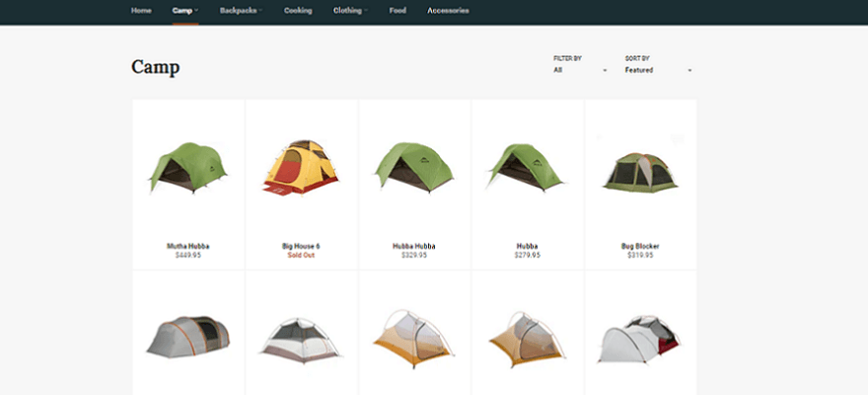Image resolution: width=868 pixels, height=395 pixels.
Task: Open the Hubba green tent image
Action: click(526, 167)
